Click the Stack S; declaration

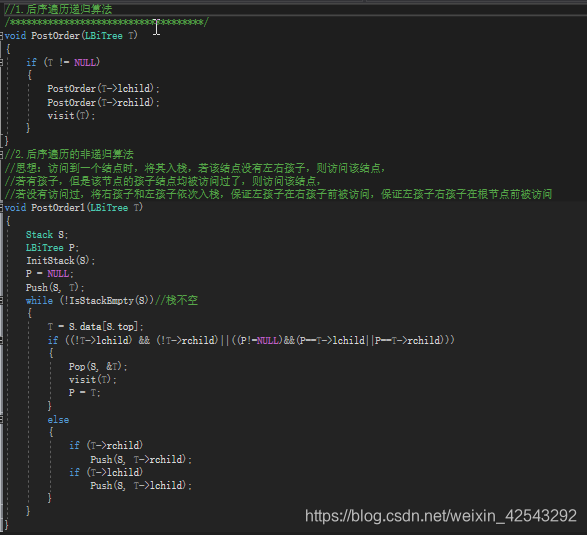point(47,235)
